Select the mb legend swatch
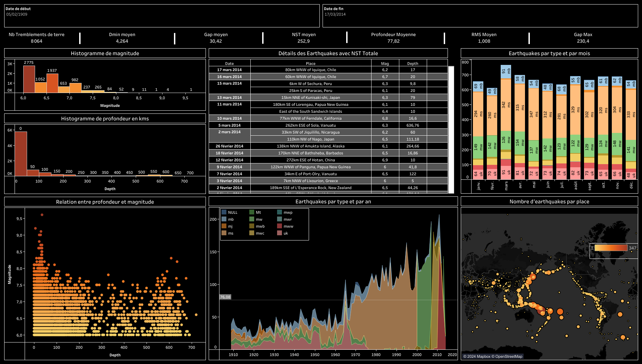The image size is (642, 364). coord(224,219)
